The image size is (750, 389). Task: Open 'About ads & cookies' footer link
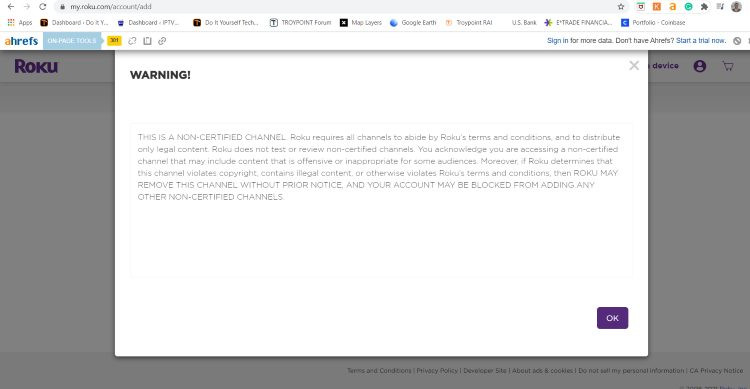[x=542, y=371]
